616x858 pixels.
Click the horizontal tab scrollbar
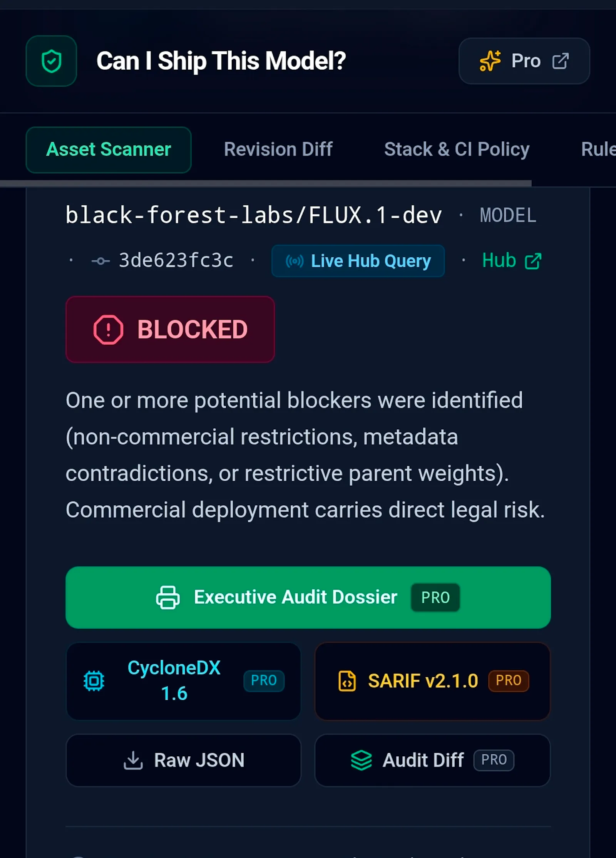click(266, 183)
